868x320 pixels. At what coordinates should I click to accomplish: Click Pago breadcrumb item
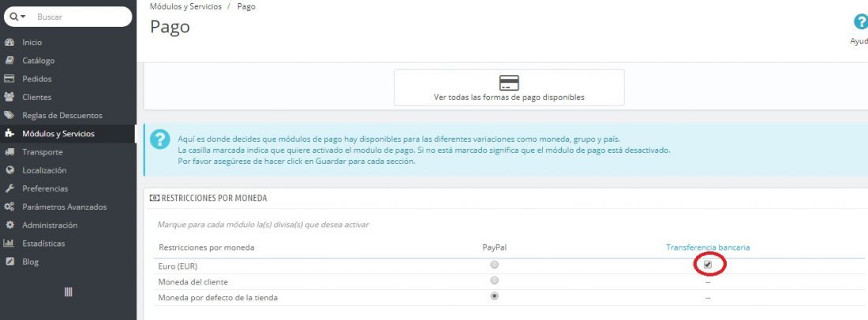click(246, 6)
